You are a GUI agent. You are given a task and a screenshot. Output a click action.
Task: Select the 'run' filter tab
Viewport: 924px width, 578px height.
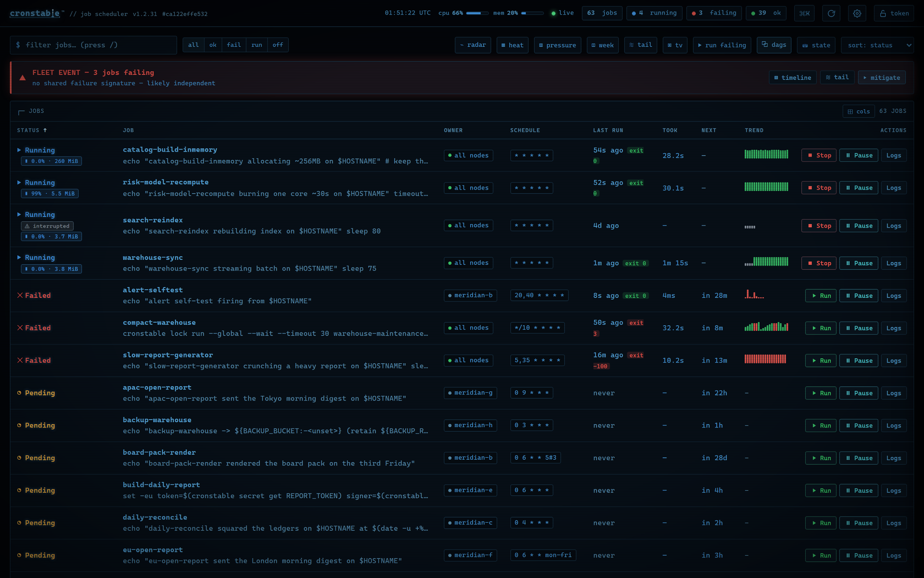(x=257, y=45)
